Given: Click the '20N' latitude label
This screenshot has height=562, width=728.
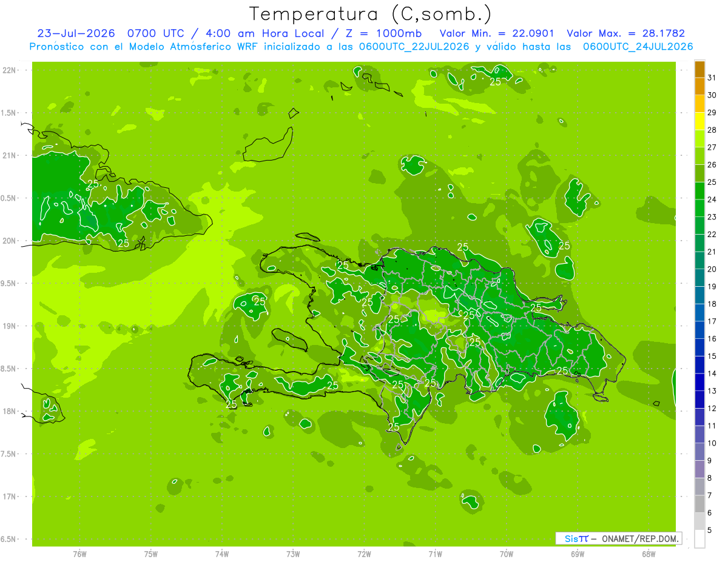Looking at the screenshot, I should [9, 241].
